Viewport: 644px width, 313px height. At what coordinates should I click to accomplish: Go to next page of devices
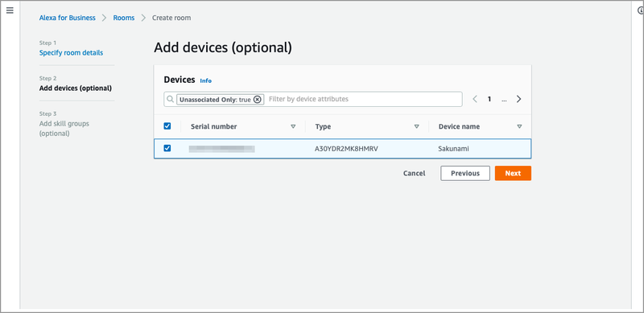[518, 99]
